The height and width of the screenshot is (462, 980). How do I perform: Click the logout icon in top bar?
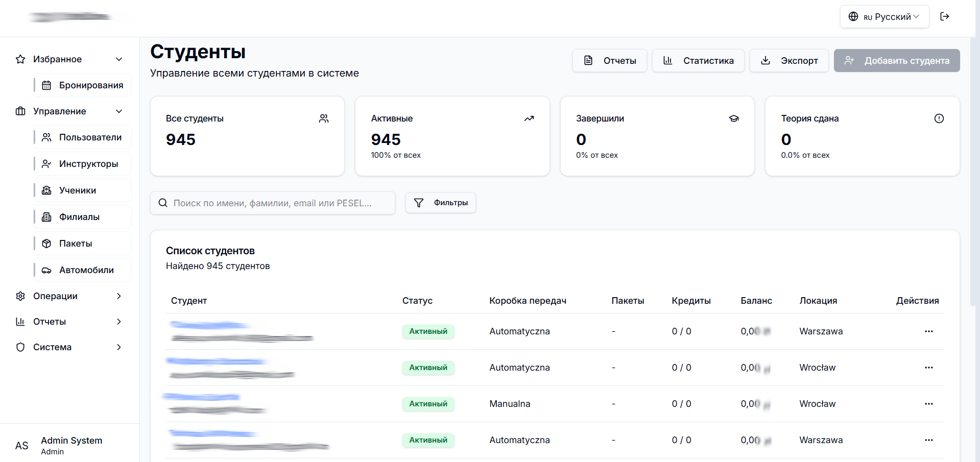point(945,16)
